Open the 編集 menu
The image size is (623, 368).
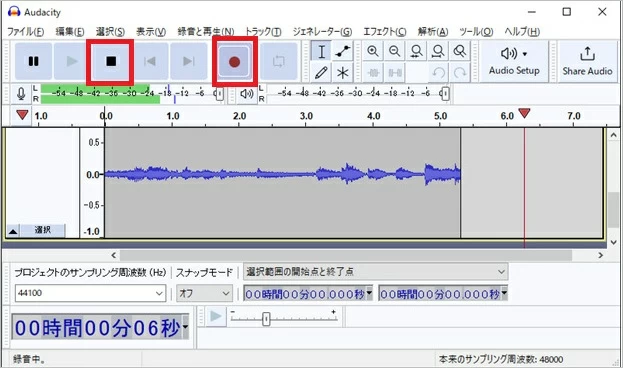(70, 32)
